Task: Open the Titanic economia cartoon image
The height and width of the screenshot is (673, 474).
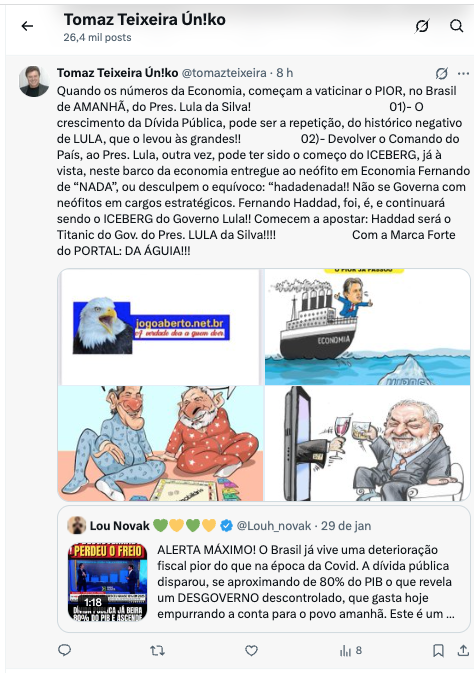Action: (x=368, y=327)
